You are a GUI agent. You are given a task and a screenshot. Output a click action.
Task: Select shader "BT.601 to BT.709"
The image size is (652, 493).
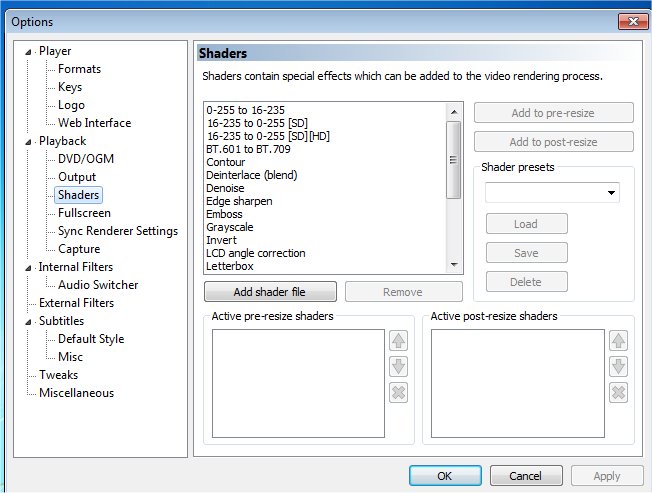pos(248,149)
